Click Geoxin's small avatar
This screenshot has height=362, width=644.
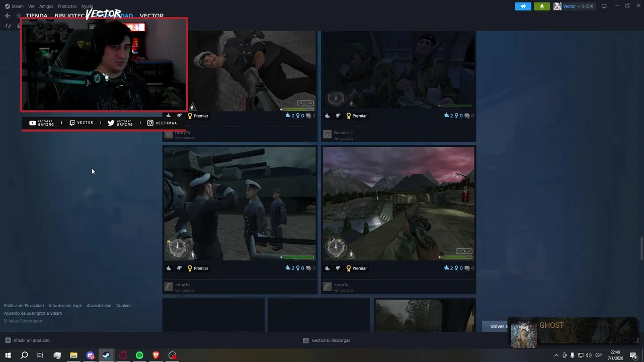point(328,134)
